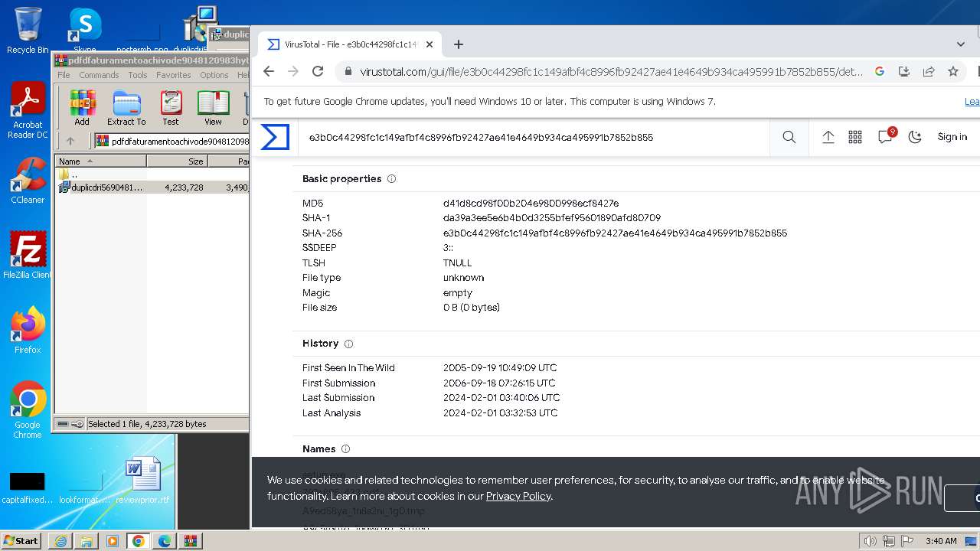The image size is (980, 551).
Task: Open a new Chrome tab
Action: click(458, 44)
